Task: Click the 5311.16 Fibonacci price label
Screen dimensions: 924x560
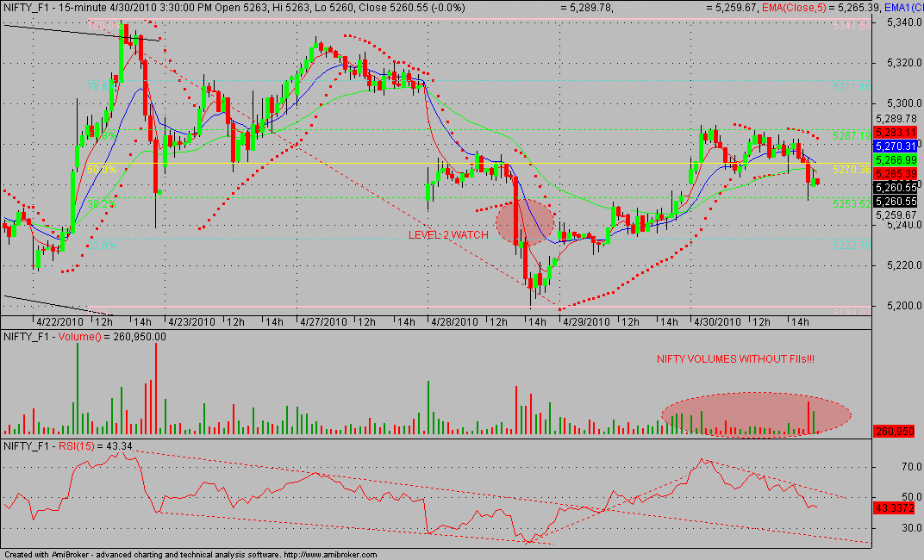Action: 852,86
